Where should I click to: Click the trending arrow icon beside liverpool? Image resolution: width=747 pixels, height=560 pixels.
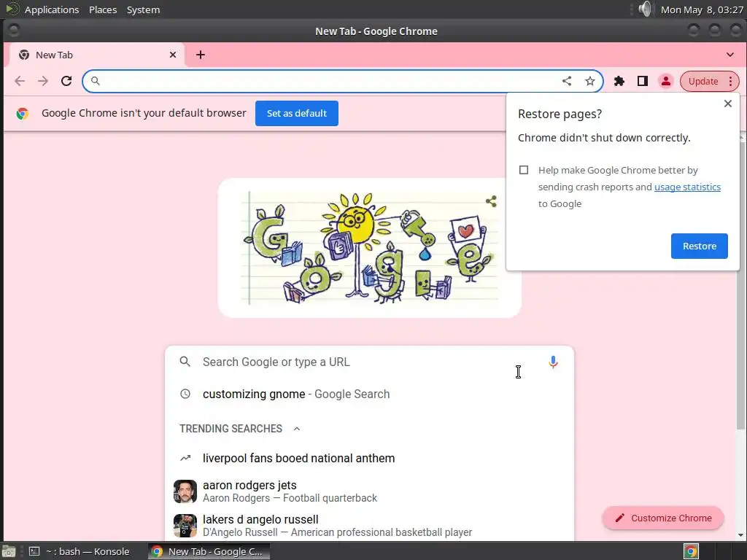click(185, 458)
